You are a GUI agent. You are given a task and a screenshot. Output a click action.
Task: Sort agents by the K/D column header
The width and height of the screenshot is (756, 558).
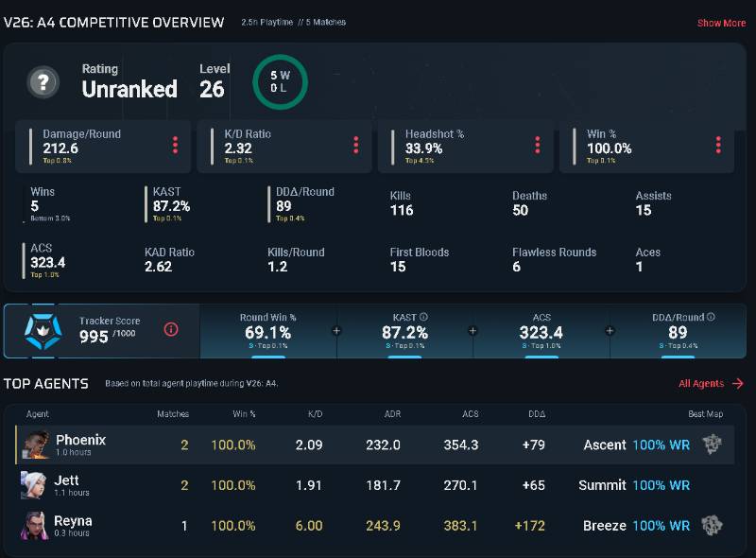[316, 414]
